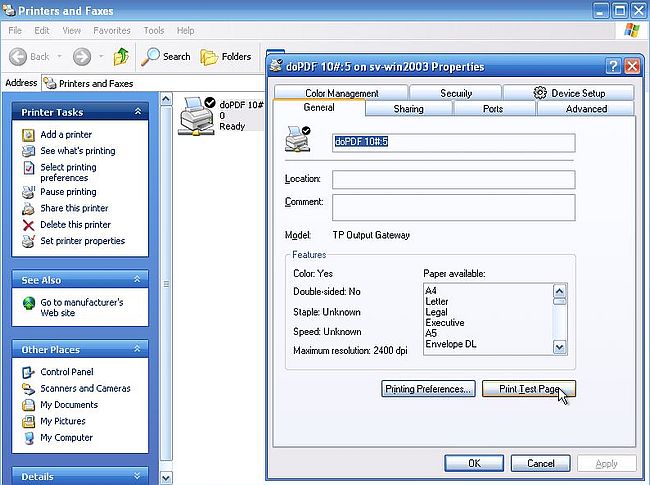Image resolution: width=650 pixels, height=485 pixels.
Task: Switch to the Sharing tab
Action: pyautogui.click(x=408, y=109)
